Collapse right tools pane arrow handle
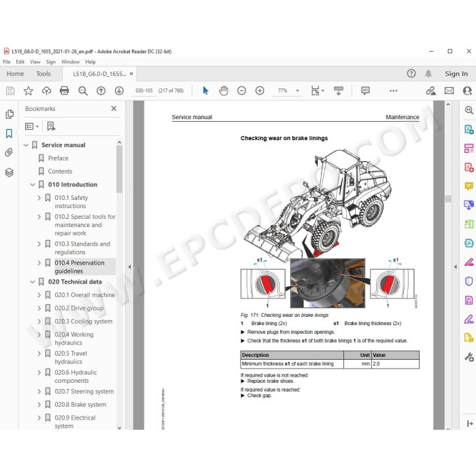The image size is (476, 476). point(456,267)
